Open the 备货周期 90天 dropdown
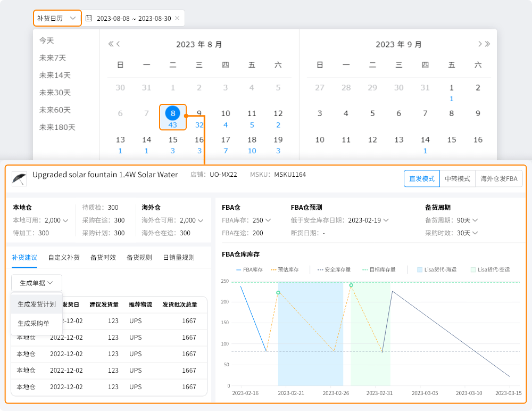532x411 pixels. (x=475, y=220)
